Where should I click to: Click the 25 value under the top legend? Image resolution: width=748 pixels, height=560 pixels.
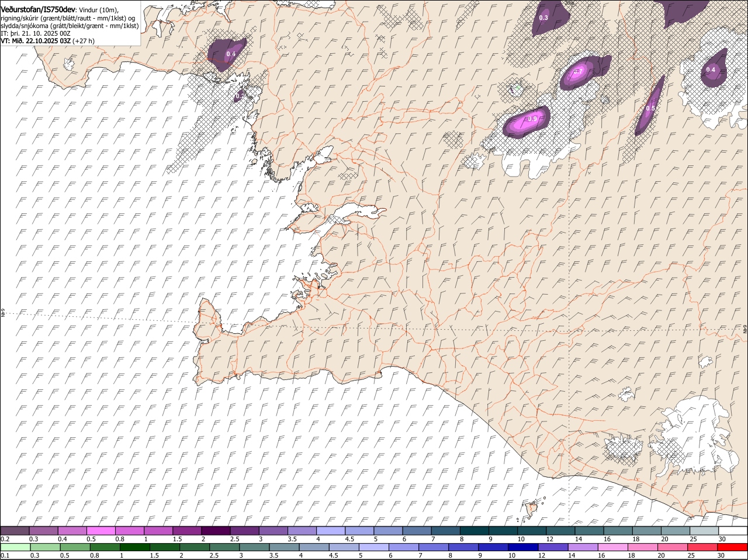(694, 538)
